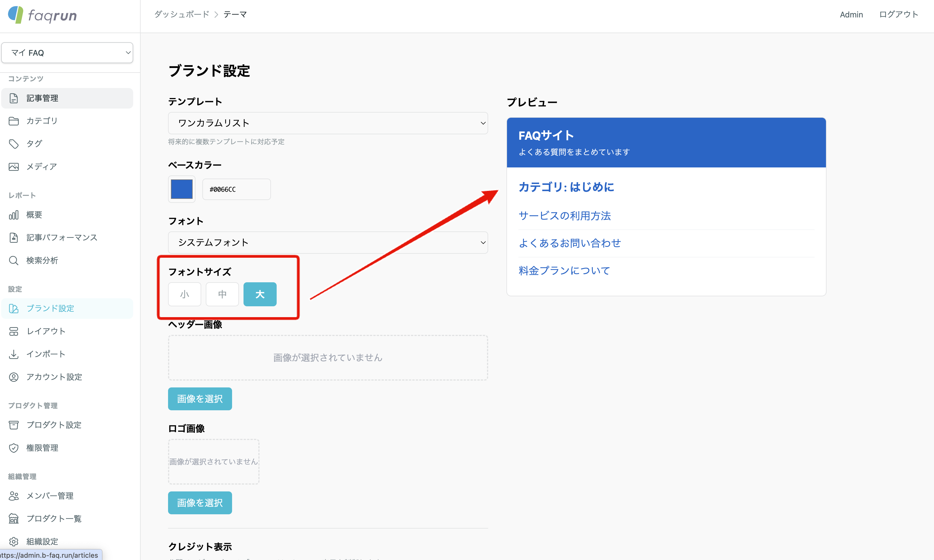Screen dimensions: 934x560
Task: Open the blue base color swatch
Action: pos(182,189)
